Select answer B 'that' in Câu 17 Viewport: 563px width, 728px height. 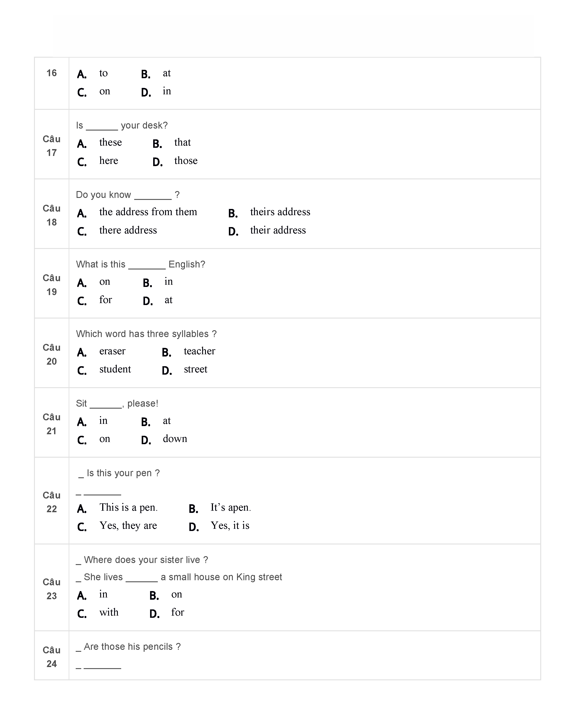(x=182, y=143)
